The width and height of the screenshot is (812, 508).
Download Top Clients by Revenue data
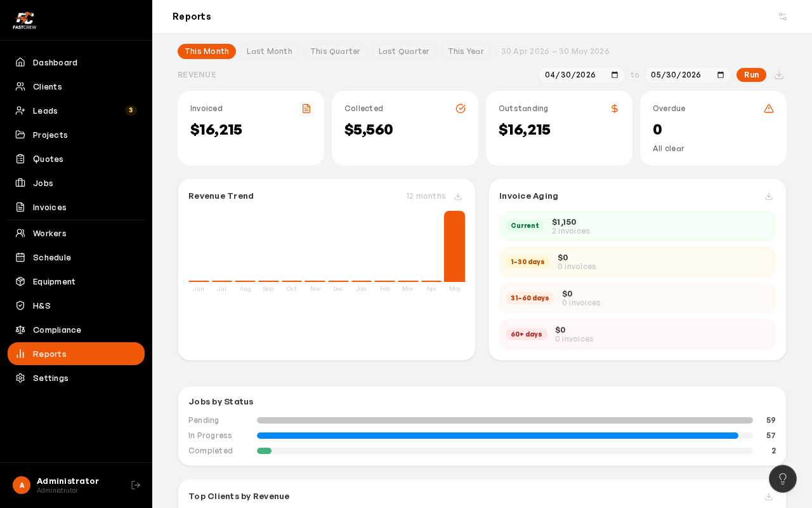click(x=769, y=497)
